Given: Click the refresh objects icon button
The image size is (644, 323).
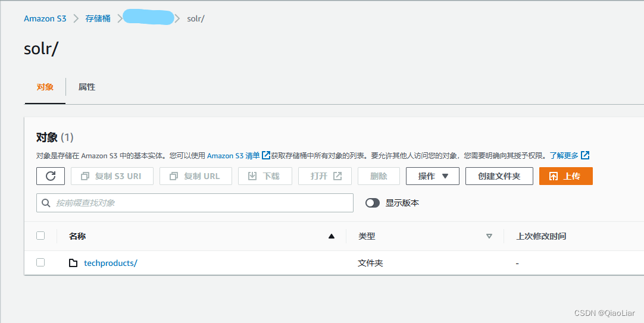Looking at the screenshot, I should [x=51, y=176].
